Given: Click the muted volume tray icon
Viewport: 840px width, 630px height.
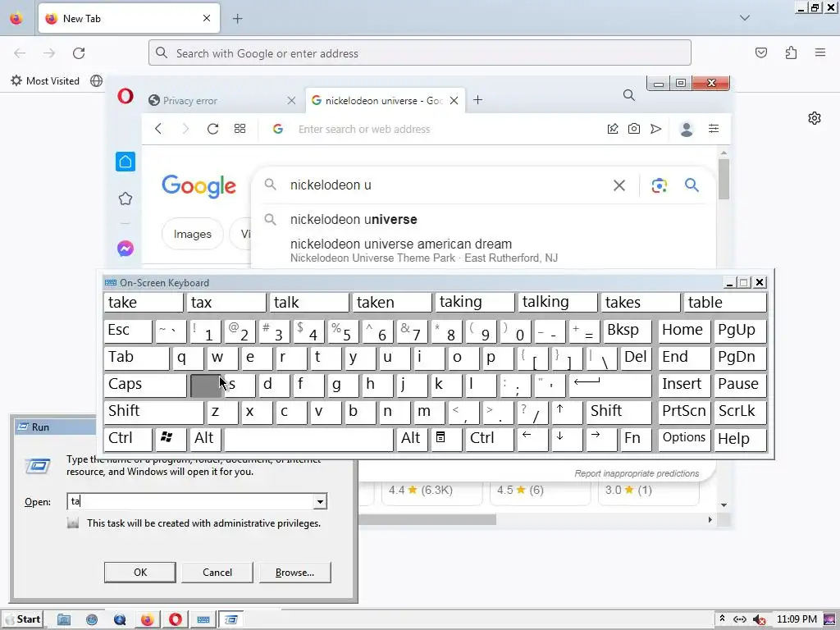Looking at the screenshot, I should (759, 620).
